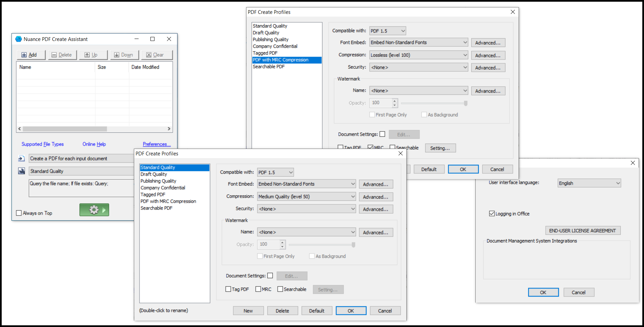This screenshot has height=327, width=644.
Task: Open Compatible with dropdown in front dialog
Action: click(x=276, y=172)
